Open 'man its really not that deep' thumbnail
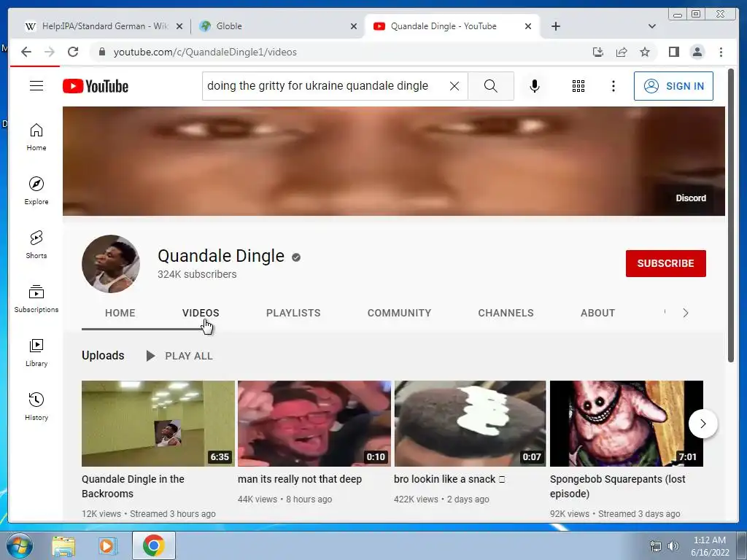The image size is (747, 560). pyautogui.click(x=314, y=424)
